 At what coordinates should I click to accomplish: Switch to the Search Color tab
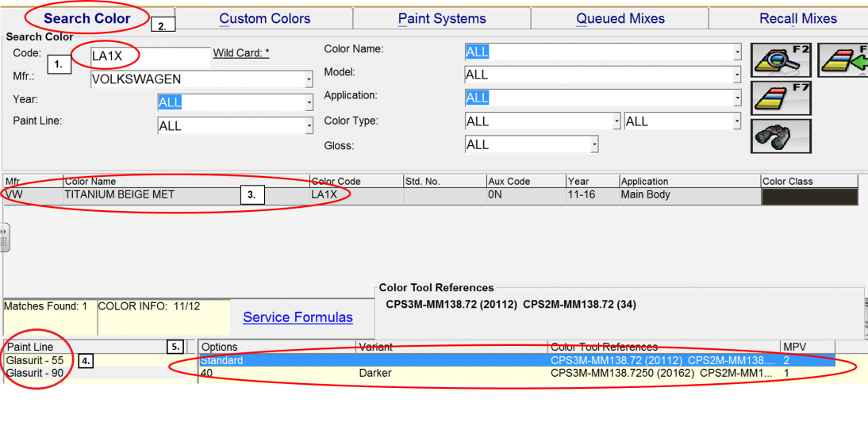pos(87,18)
